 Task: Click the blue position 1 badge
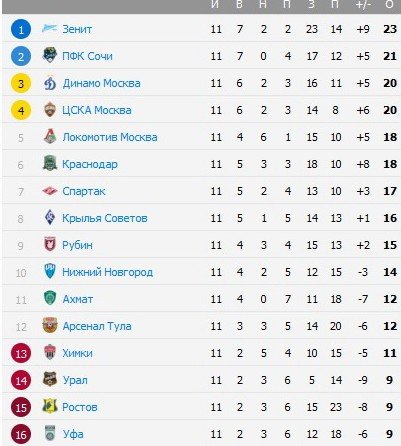21,29
